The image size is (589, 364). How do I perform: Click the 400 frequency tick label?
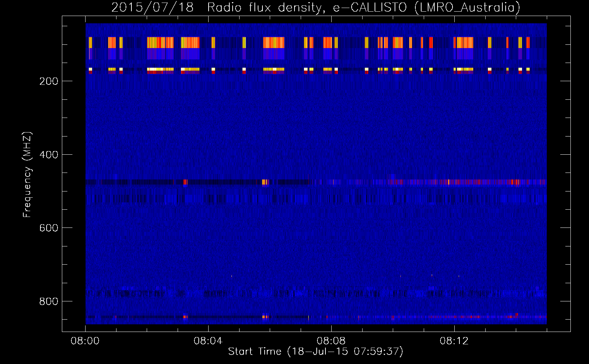49,155
